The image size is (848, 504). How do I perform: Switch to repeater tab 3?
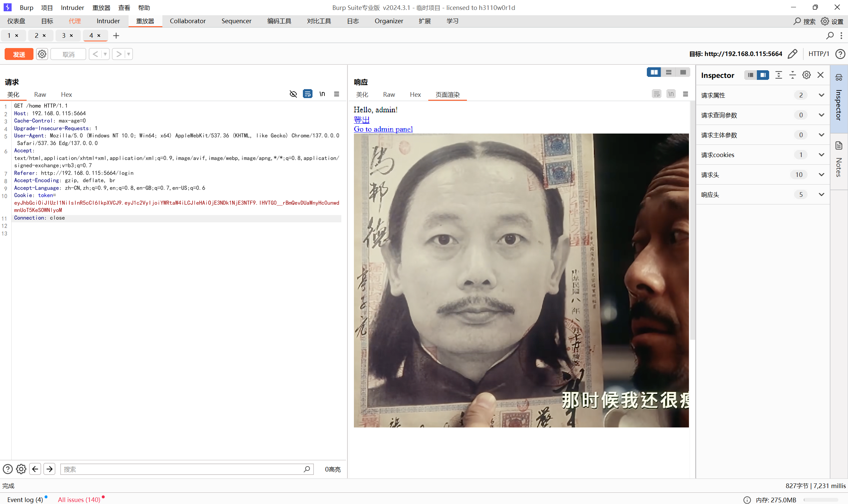(x=64, y=36)
